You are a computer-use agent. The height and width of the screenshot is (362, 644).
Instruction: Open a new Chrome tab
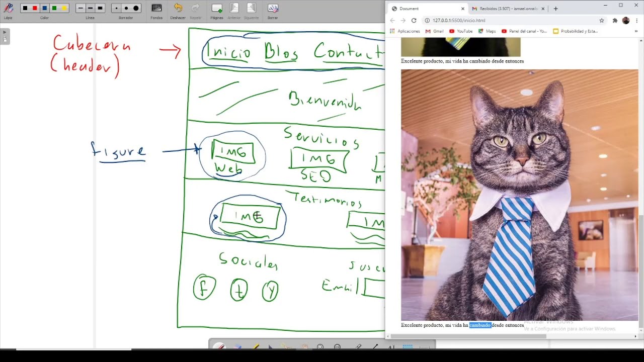tap(555, 9)
